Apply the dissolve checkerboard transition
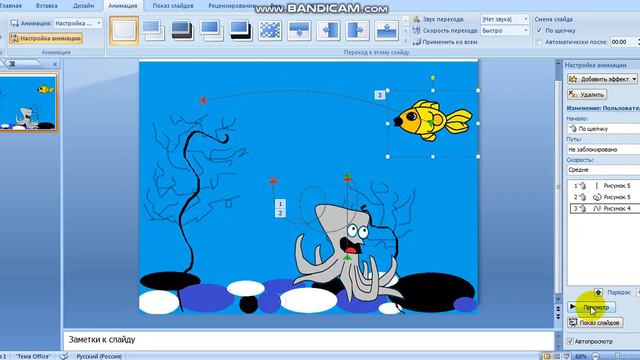This screenshot has height=360, width=640. click(270, 31)
